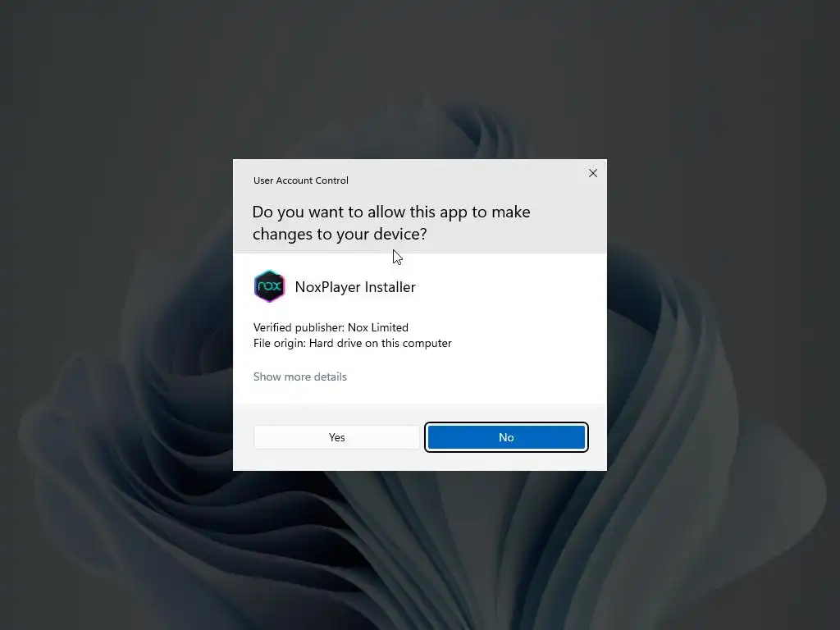Select the NoxPlayer Installer app name
This screenshot has height=630, width=840.
pyautogui.click(x=355, y=287)
